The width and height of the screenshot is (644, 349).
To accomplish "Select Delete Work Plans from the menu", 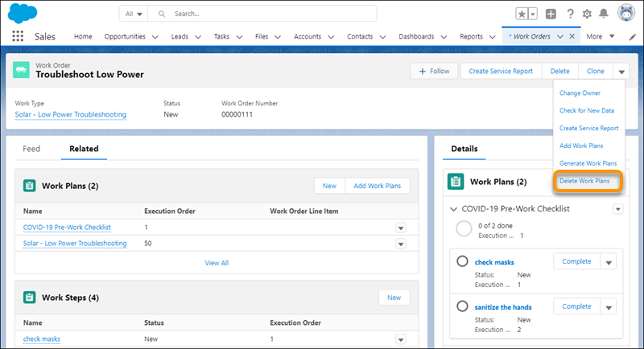I will [x=584, y=181].
